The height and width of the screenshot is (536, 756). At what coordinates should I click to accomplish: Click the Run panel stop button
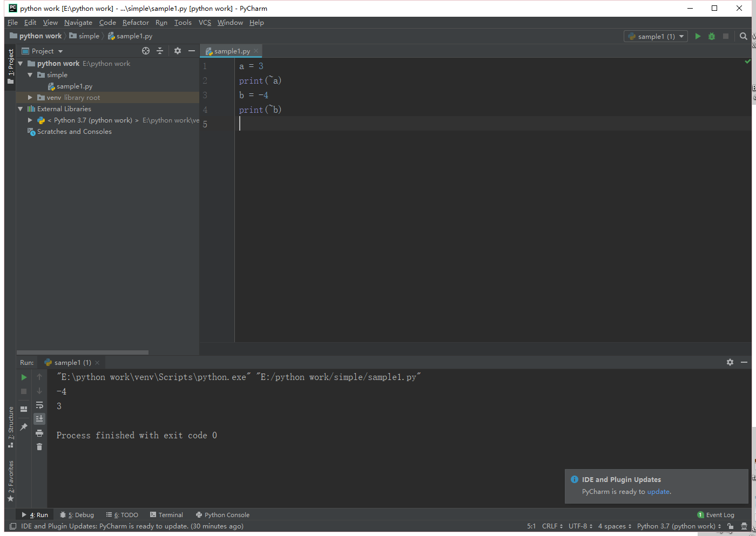click(x=24, y=391)
